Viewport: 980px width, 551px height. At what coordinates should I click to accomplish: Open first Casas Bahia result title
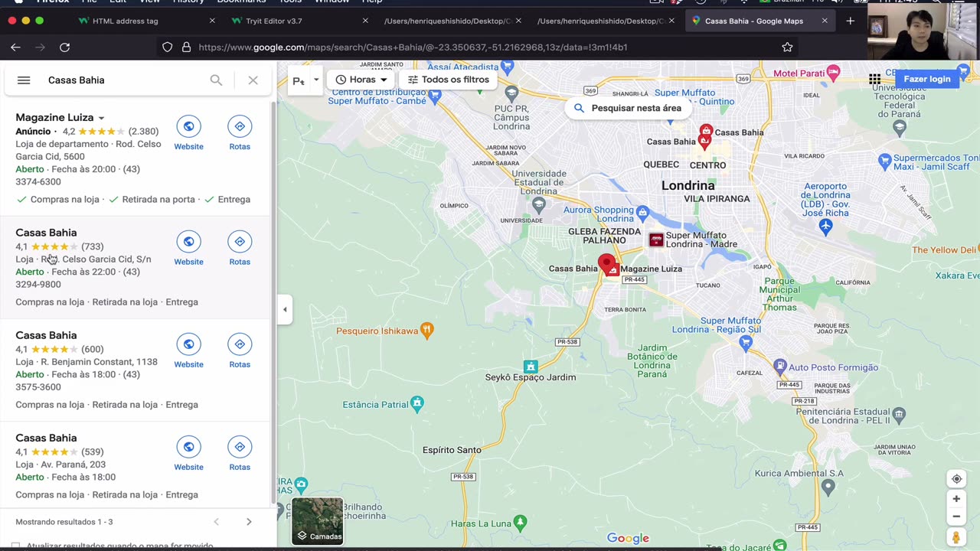coord(46,233)
